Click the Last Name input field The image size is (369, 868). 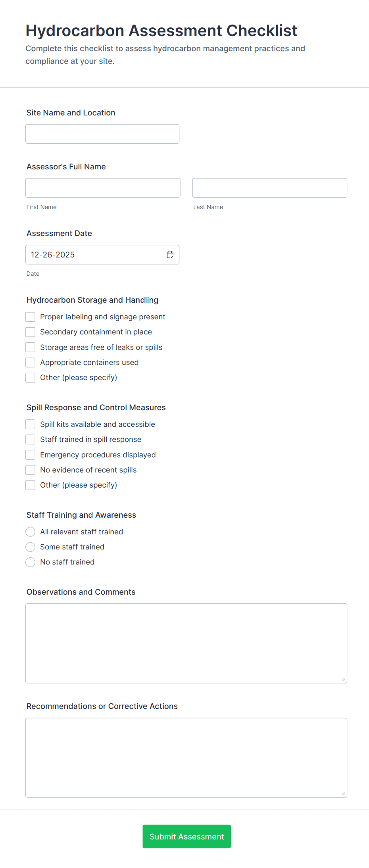pos(269,188)
